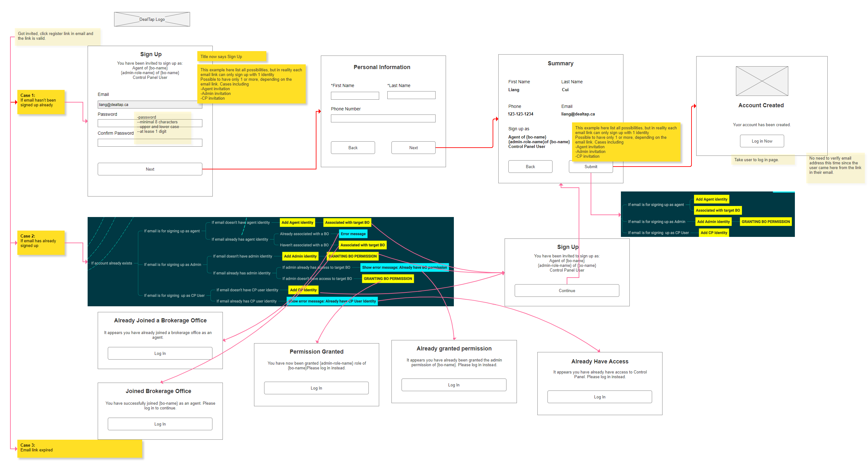Click 'If email is for signing up as CP User' node in the large tree
Screen dimensions: 868x464
pos(174,295)
